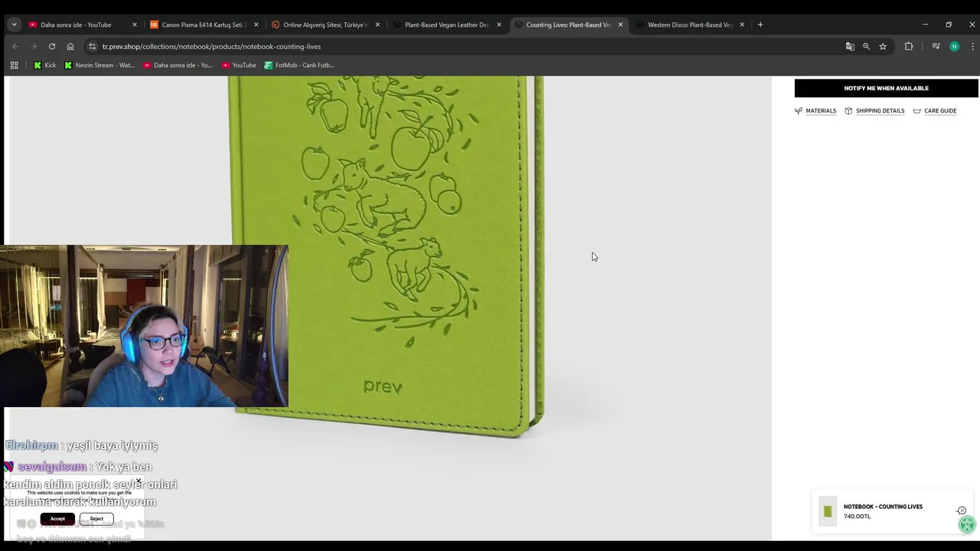Open the Shipping Details link

[880, 111]
